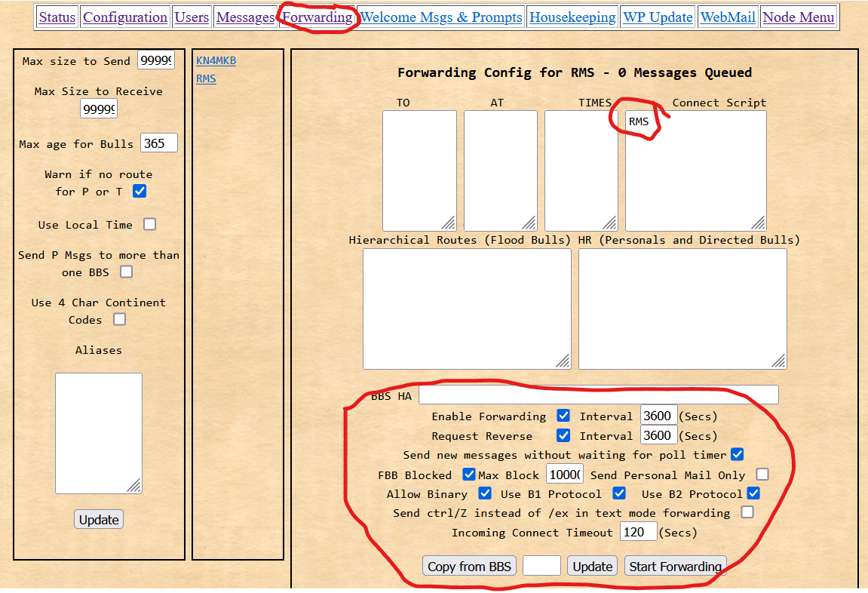Enable Use 4 Char Continent Codes
This screenshot has width=868, height=593.
(119, 319)
